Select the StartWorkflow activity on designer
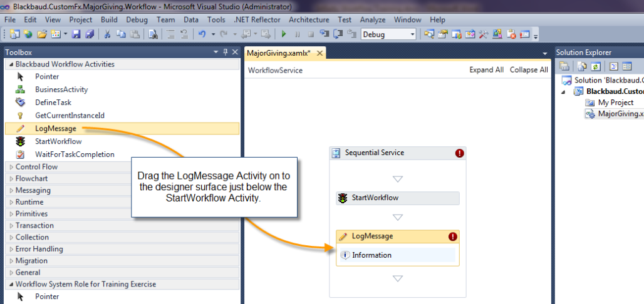 click(x=397, y=198)
